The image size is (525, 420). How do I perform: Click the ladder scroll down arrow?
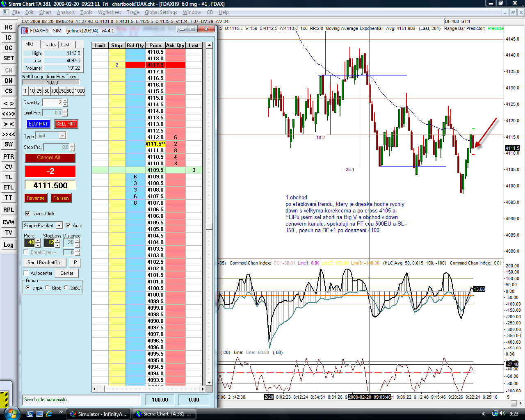(x=209, y=382)
